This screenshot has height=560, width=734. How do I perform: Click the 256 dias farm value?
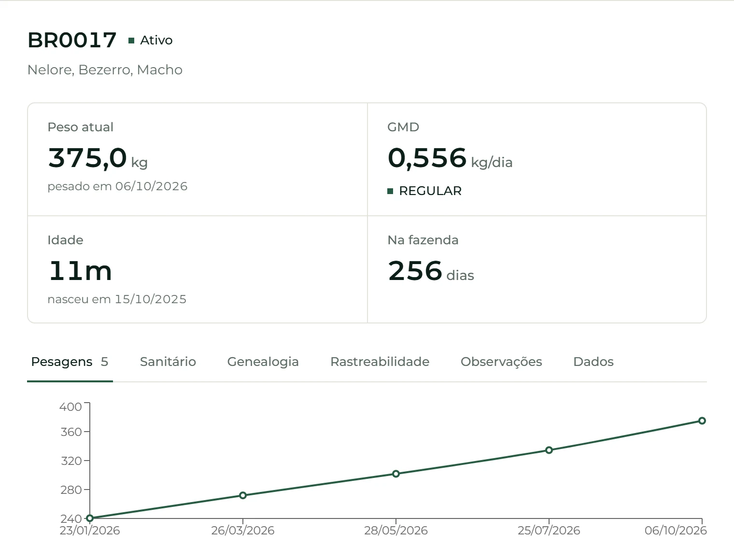coord(431,271)
